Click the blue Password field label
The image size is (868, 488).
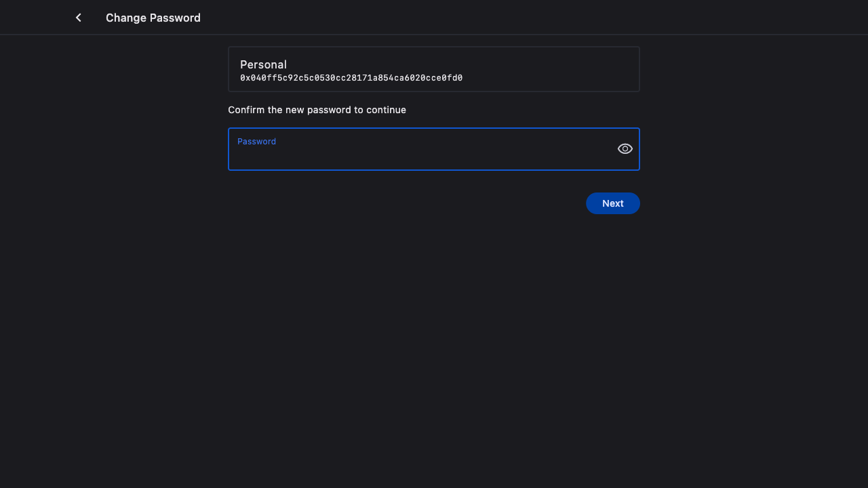[256, 142]
